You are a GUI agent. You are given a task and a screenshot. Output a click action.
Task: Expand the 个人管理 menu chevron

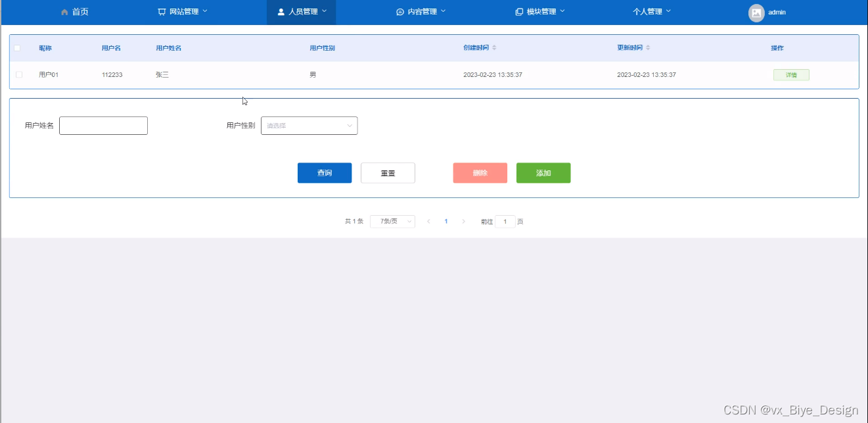[668, 11]
